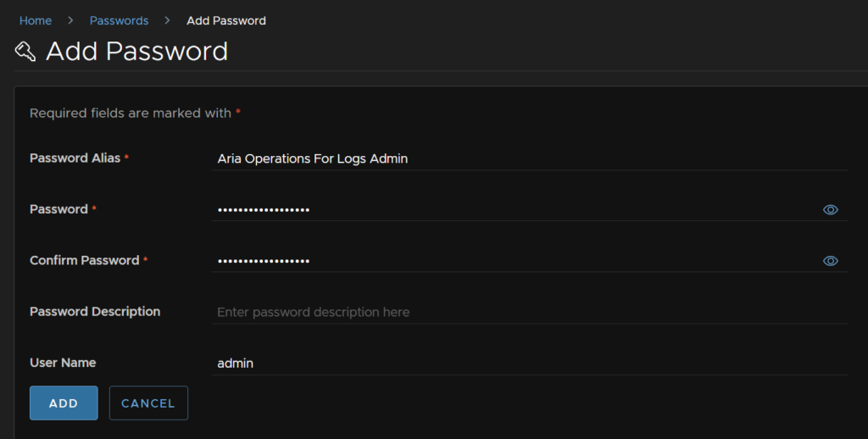Select the Add Password breadcrumb item

225,20
